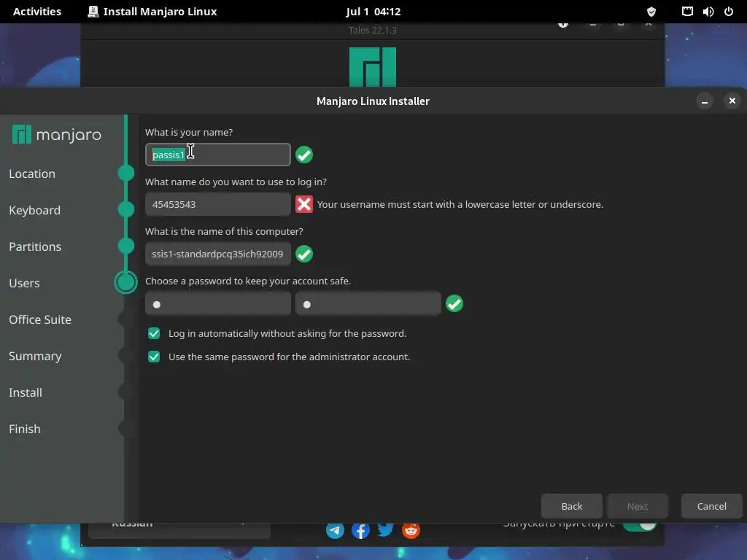The image size is (747, 560).
Task: Click the Next button
Action: coord(638,506)
